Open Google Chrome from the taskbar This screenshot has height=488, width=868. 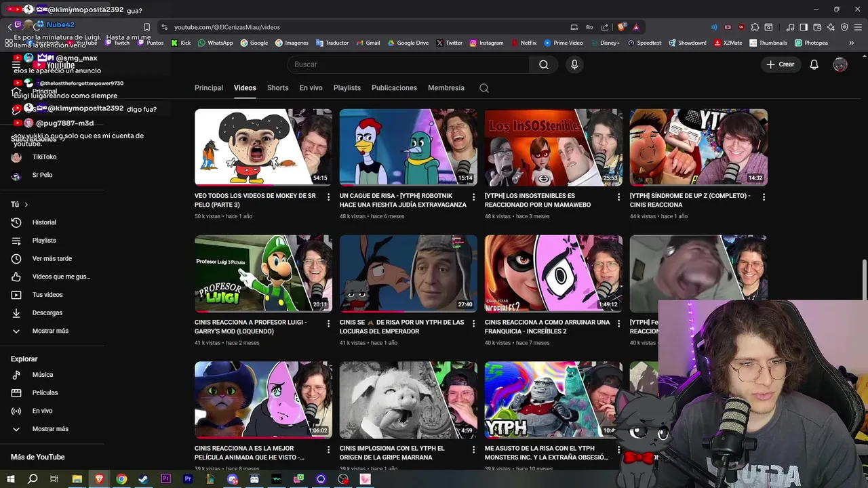click(x=121, y=479)
